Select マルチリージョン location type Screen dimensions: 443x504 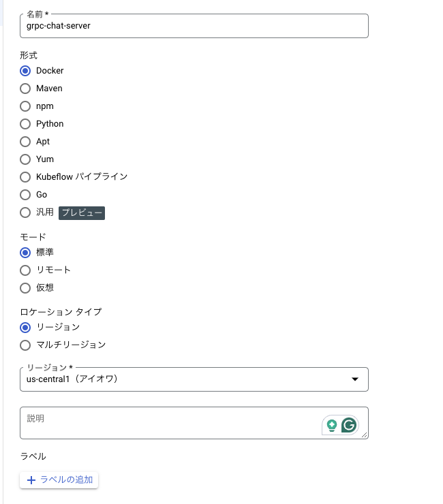[25, 345]
